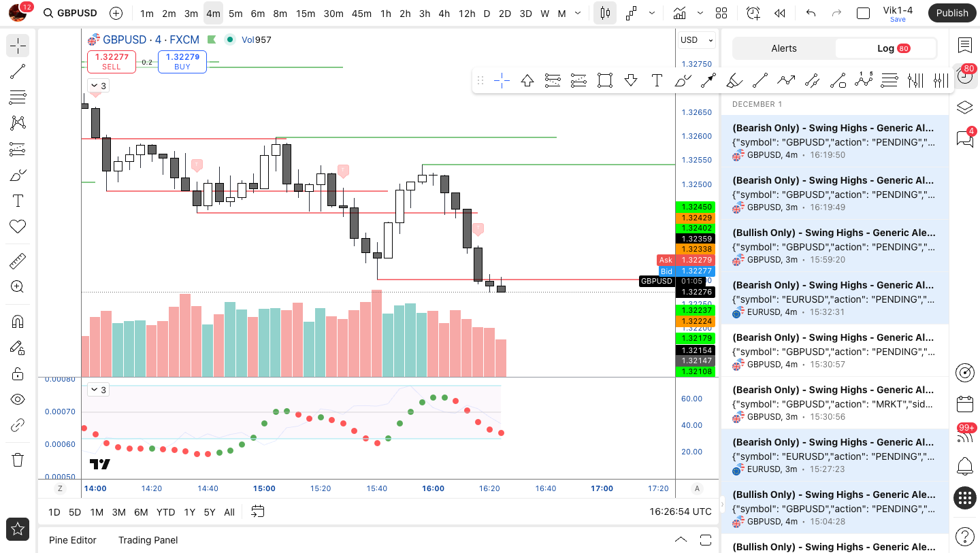Image resolution: width=980 pixels, height=553 pixels.
Task: Select the 1D date range
Action: coord(54,512)
